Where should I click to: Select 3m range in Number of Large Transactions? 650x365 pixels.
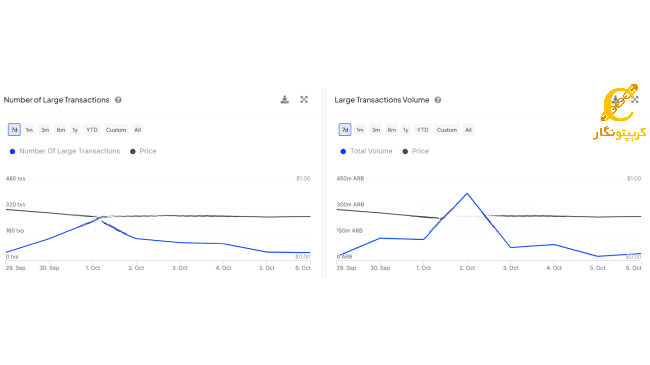(x=45, y=130)
